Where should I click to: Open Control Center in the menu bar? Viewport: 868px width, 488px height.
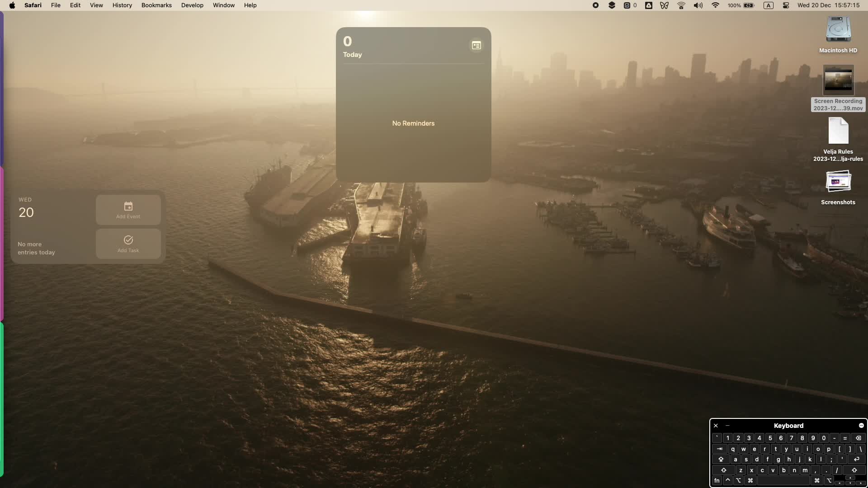coord(786,5)
